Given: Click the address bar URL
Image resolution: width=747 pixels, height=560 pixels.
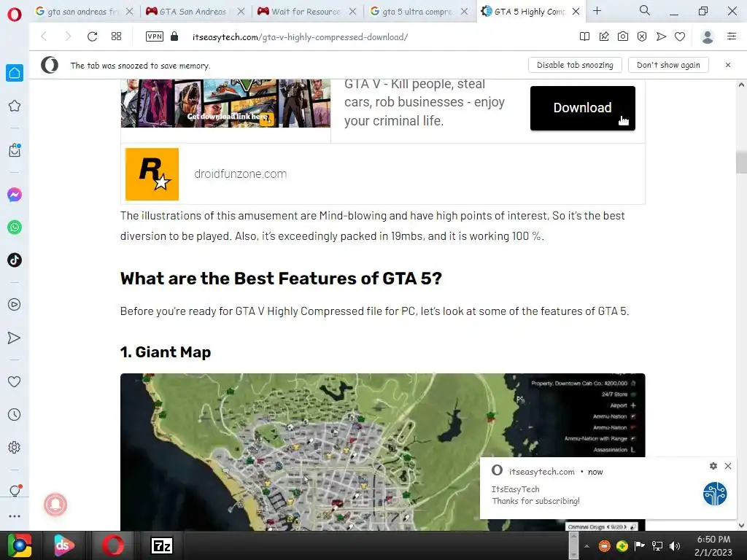Looking at the screenshot, I should click(x=300, y=36).
